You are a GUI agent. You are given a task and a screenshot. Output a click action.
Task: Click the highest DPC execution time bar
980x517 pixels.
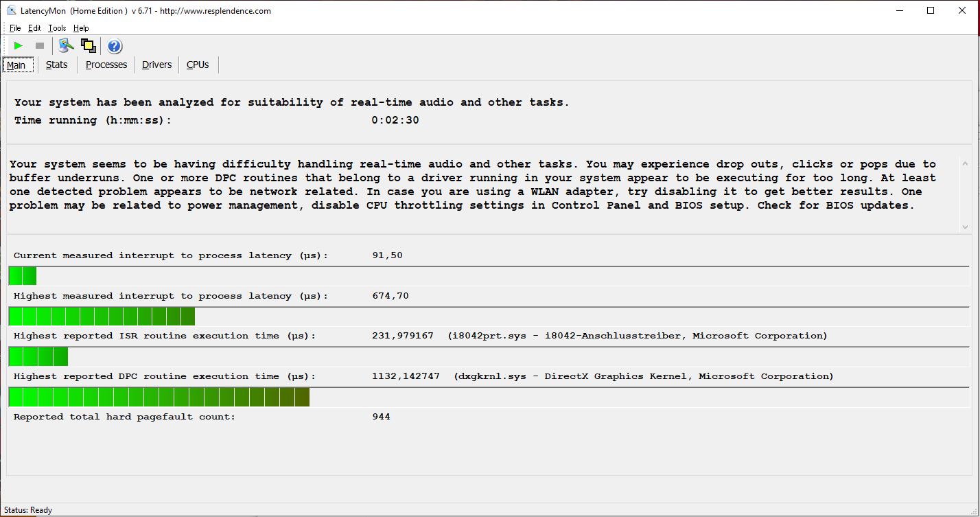489,397
